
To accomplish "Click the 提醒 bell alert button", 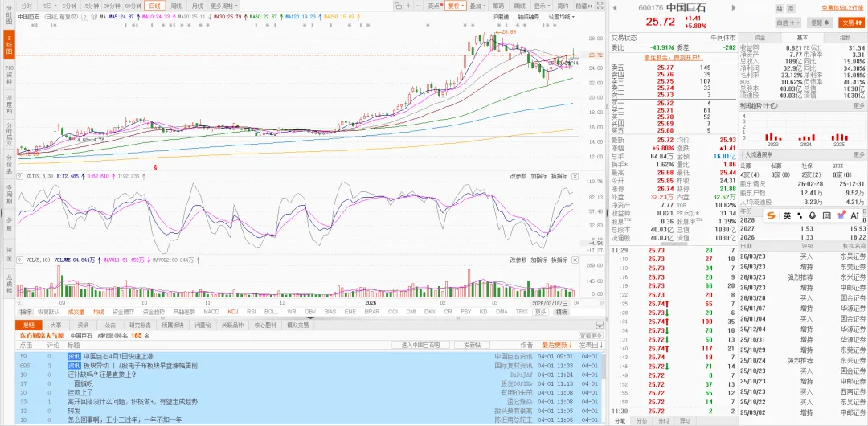I will click(x=820, y=23).
